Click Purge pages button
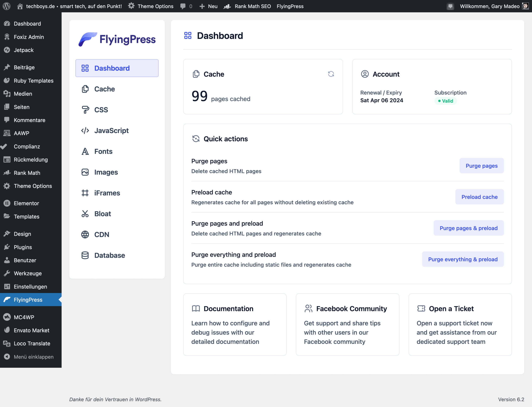The image size is (532, 407). tap(482, 166)
